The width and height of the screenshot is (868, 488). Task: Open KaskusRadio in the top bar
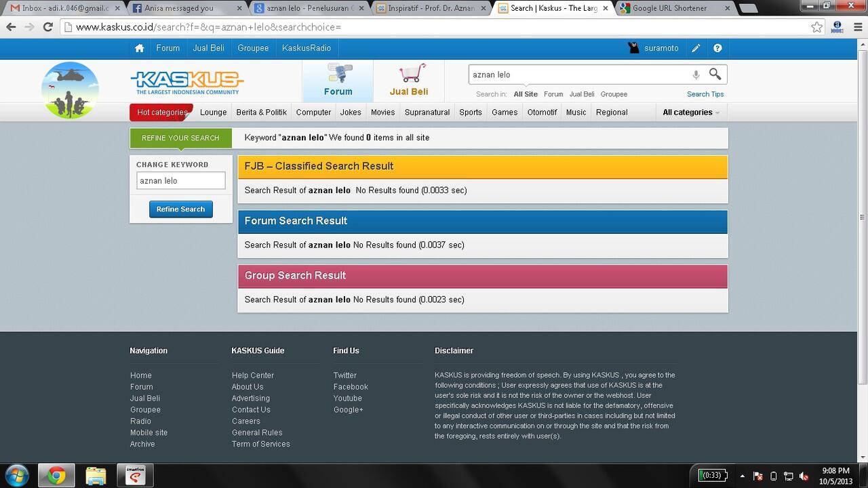click(307, 48)
